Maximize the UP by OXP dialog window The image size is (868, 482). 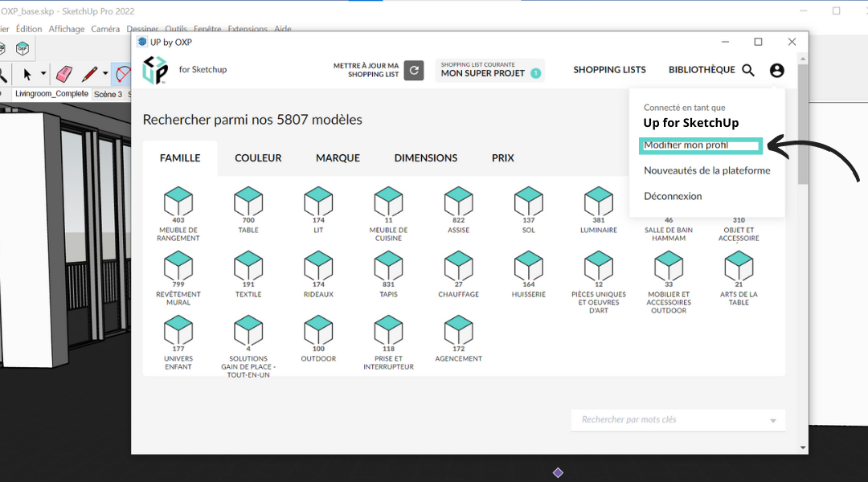click(x=759, y=42)
